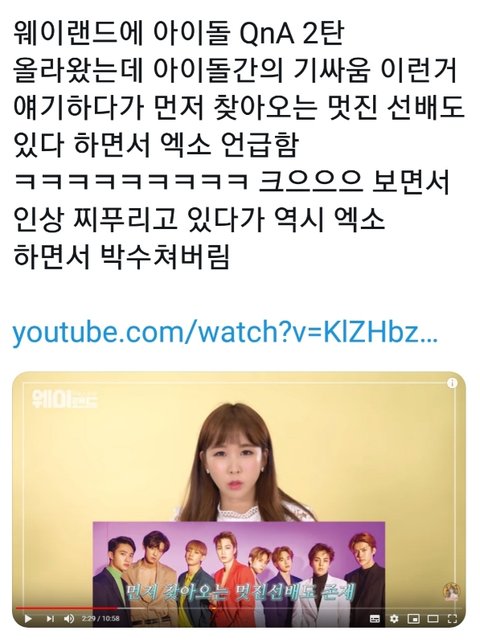Click the 웨이랜드 logo in video
The height and width of the screenshot is (643, 480).
tap(65, 398)
